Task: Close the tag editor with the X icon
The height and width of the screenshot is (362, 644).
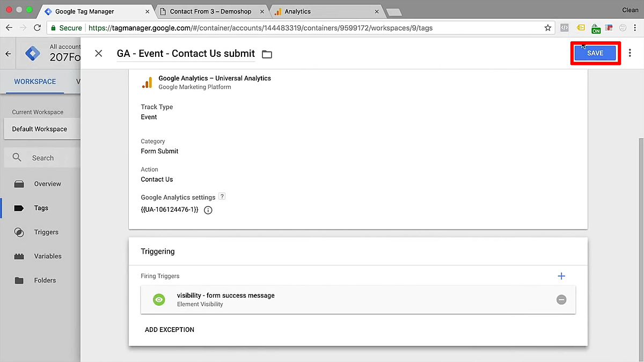Action: click(98, 53)
